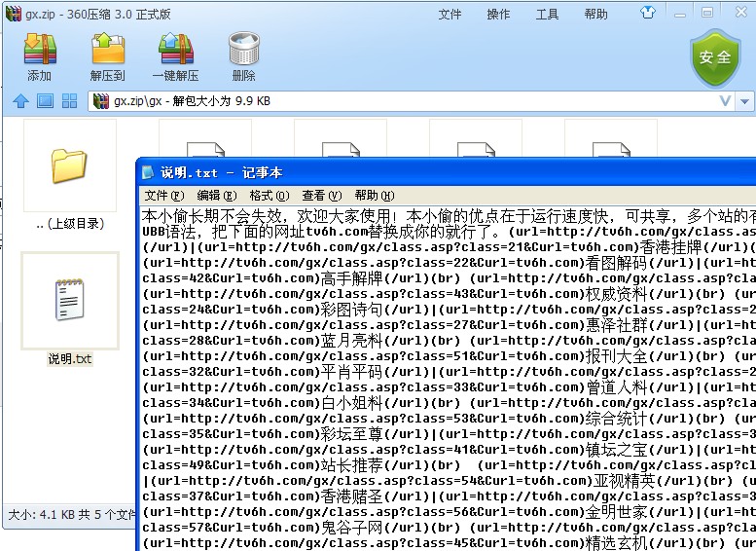
Task: Click 彩坛至尊 text in Notepad
Action: click(x=351, y=434)
